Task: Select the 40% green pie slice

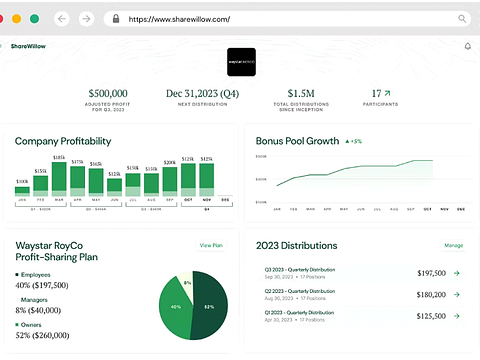Action: (x=174, y=308)
